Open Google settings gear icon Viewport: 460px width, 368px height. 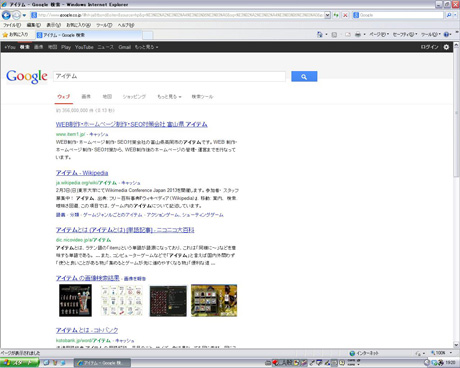click(446, 47)
